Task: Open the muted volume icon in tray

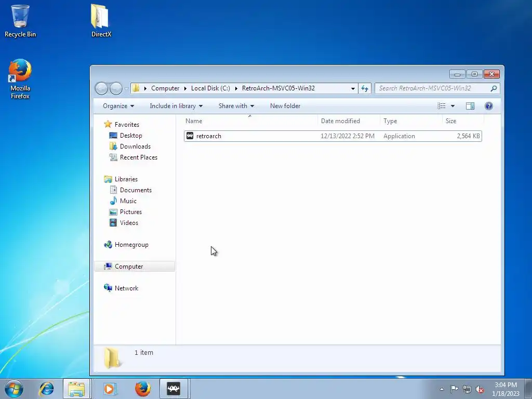Action: point(480,389)
